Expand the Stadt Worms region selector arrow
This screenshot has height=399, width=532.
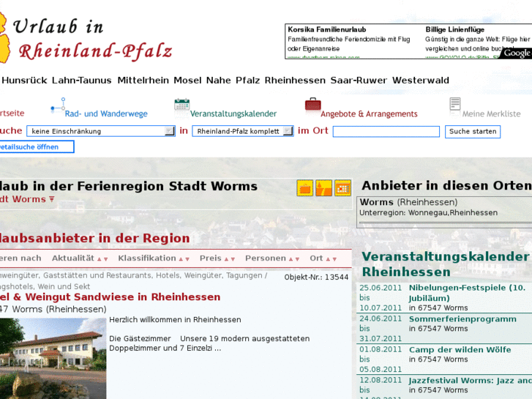tap(51, 199)
